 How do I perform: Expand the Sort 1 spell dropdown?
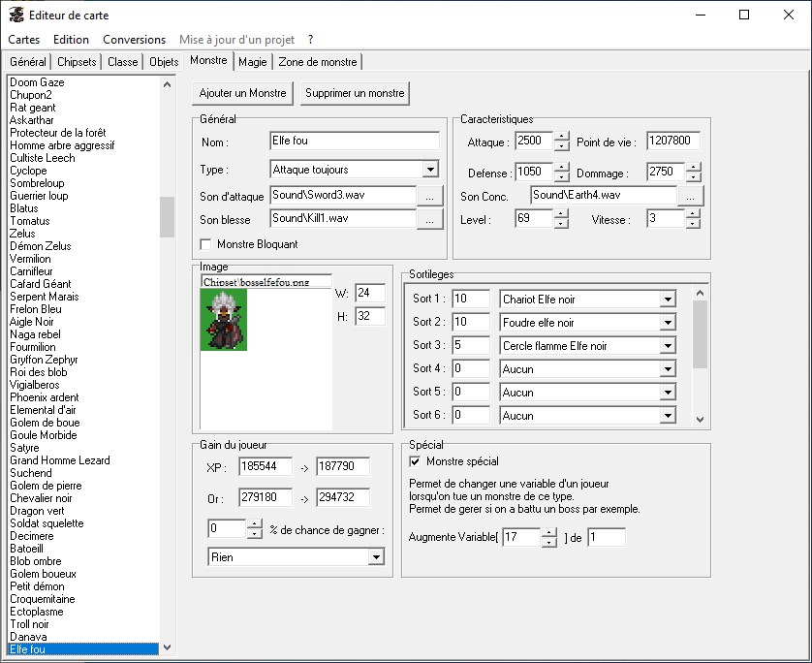pyautogui.click(x=667, y=300)
